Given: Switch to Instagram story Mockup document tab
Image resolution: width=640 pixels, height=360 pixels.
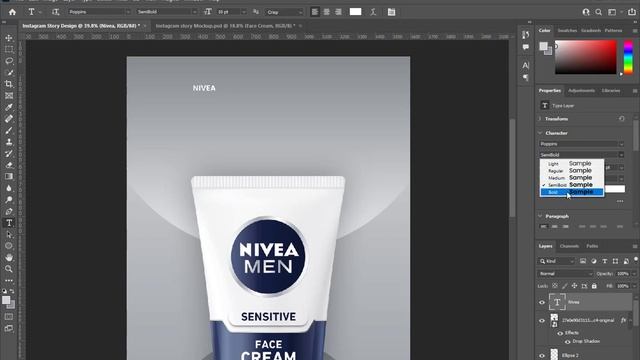Looking at the screenshot, I should (x=225, y=26).
